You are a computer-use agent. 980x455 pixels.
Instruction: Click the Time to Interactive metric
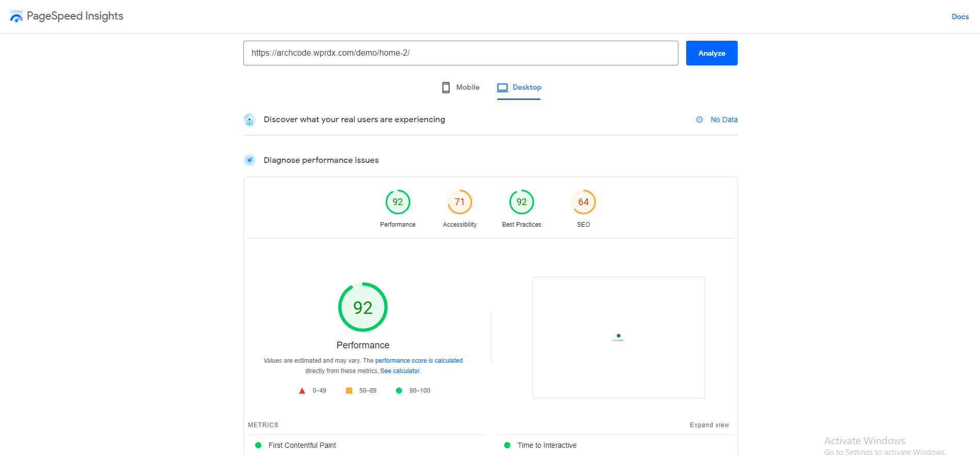547,445
